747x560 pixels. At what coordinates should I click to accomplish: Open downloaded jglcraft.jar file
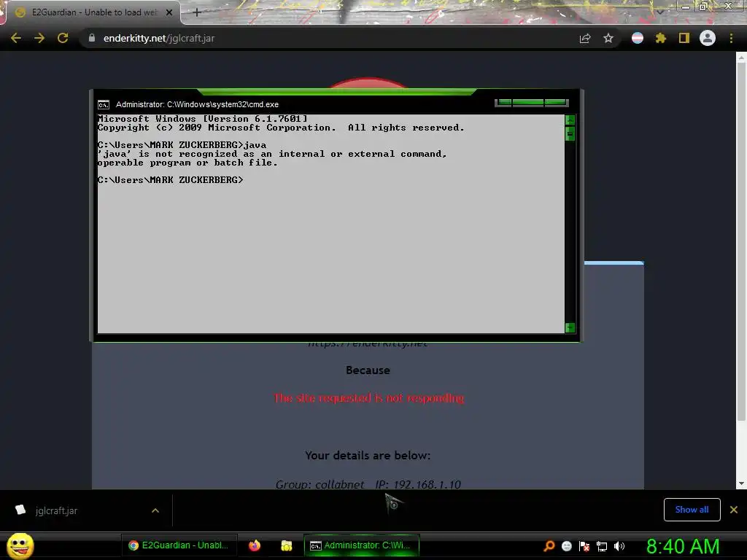[x=56, y=510]
